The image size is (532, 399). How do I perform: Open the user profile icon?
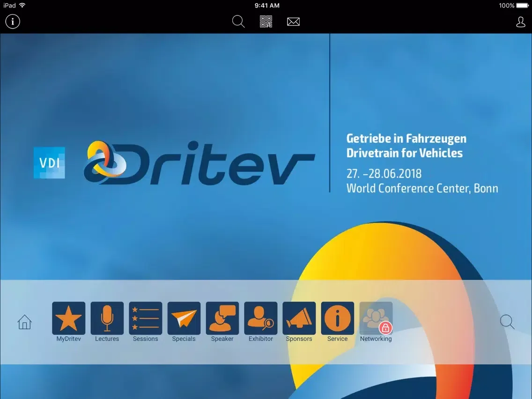point(520,22)
